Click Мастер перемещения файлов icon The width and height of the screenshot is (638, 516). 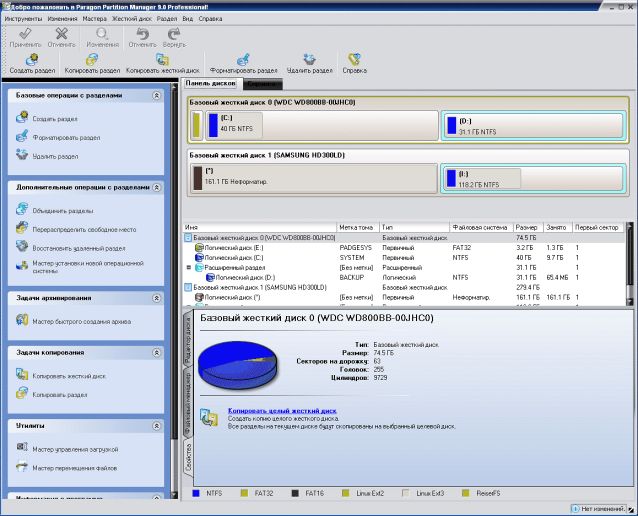click(22, 466)
